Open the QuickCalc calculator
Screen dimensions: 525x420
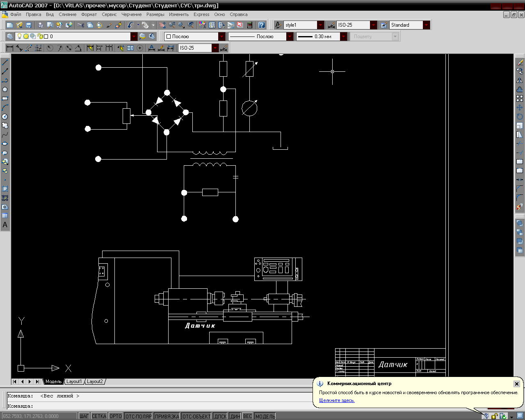(x=250, y=25)
